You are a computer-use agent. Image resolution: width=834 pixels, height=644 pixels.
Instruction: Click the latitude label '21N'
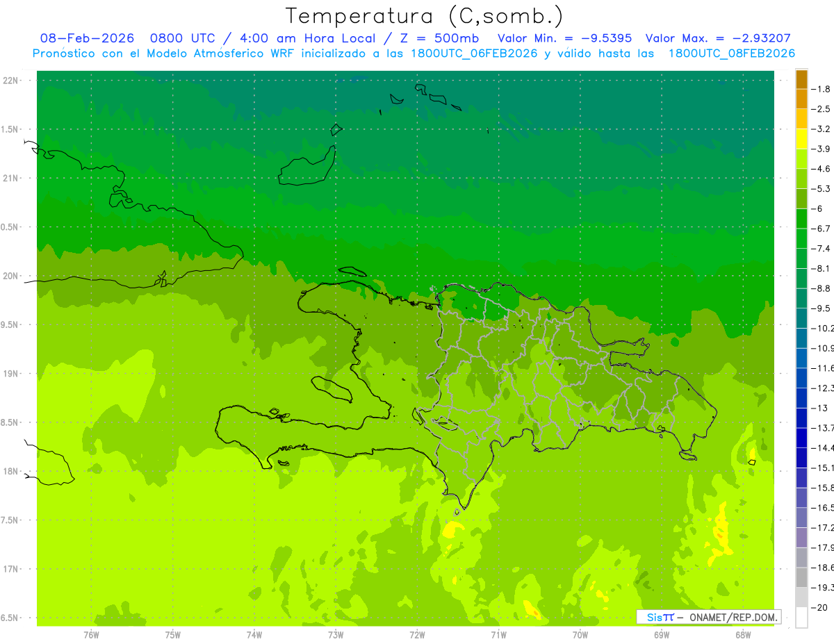12,179
